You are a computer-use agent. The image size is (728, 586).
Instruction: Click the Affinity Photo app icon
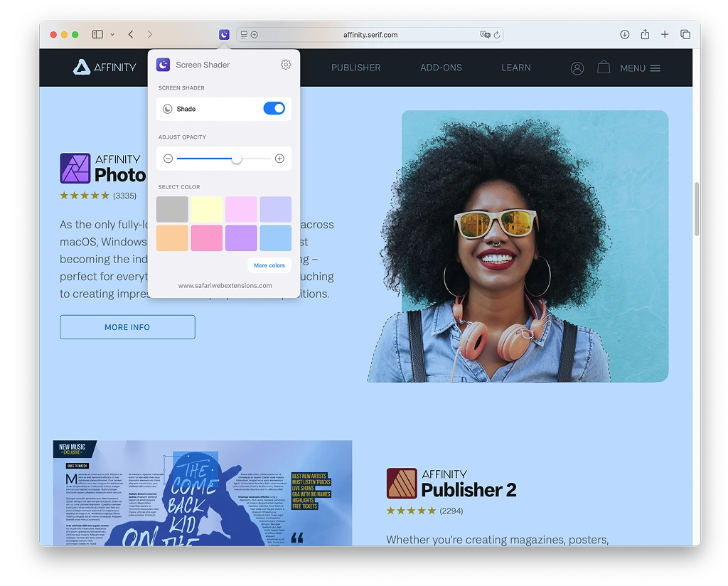75,168
